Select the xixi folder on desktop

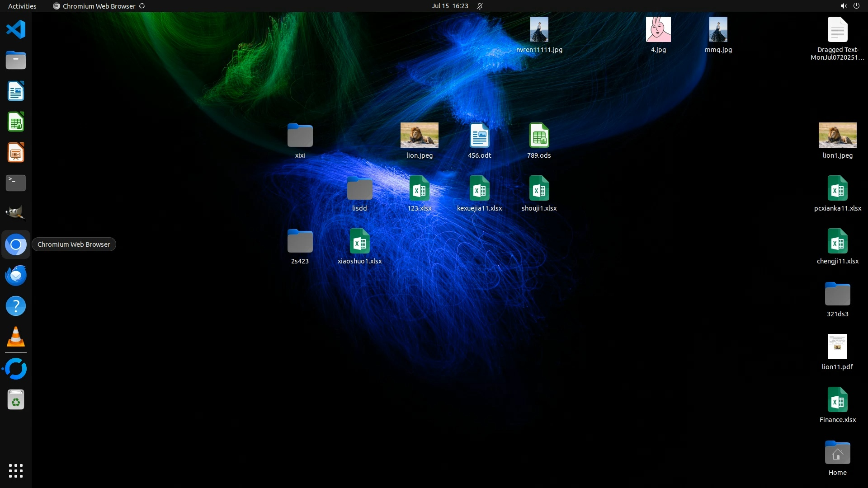300,136
